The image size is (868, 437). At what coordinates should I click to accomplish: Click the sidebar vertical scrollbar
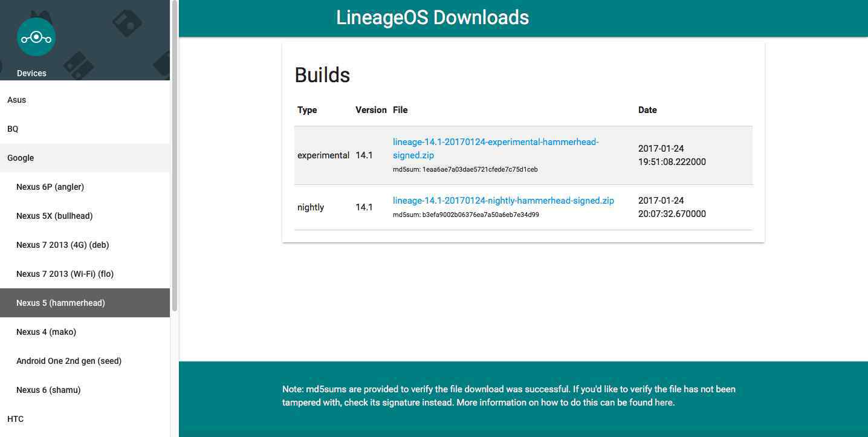(175, 156)
